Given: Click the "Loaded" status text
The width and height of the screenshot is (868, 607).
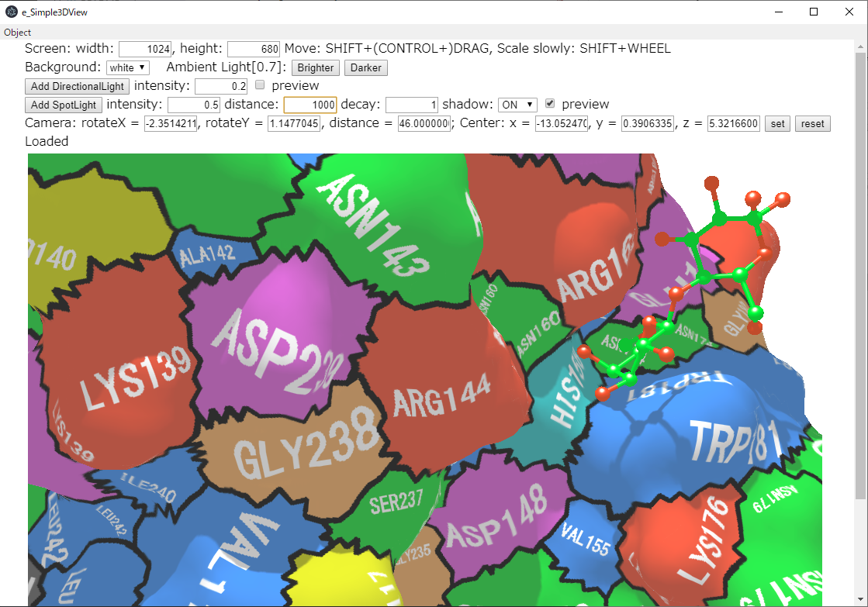Looking at the screenshot, I should (47, 142).
